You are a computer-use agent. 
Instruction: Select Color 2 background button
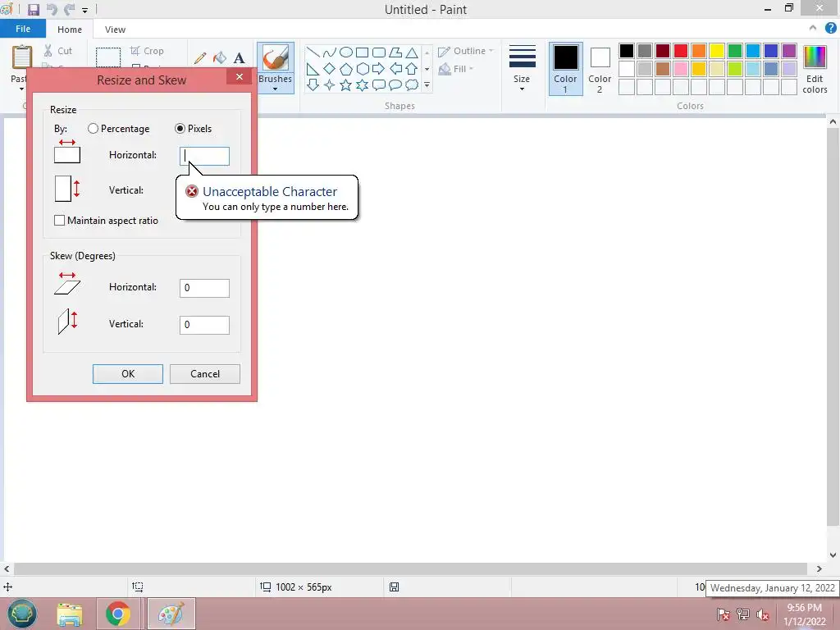[x=600, y=69]
